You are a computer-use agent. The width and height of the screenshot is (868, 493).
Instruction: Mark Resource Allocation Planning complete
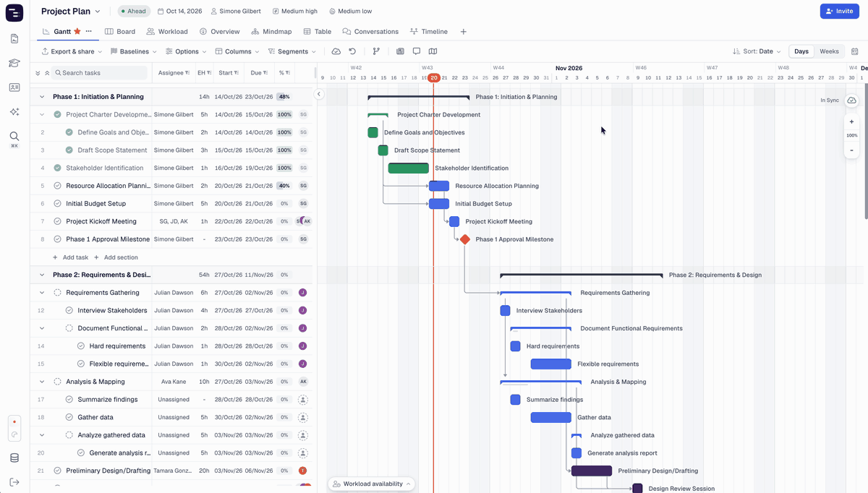coord(57,186)
